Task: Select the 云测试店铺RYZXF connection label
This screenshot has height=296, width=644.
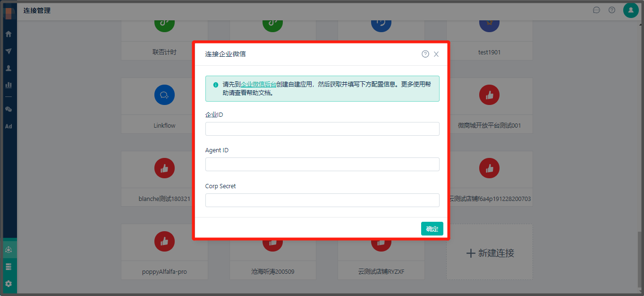Action: (x=381, y=272)
